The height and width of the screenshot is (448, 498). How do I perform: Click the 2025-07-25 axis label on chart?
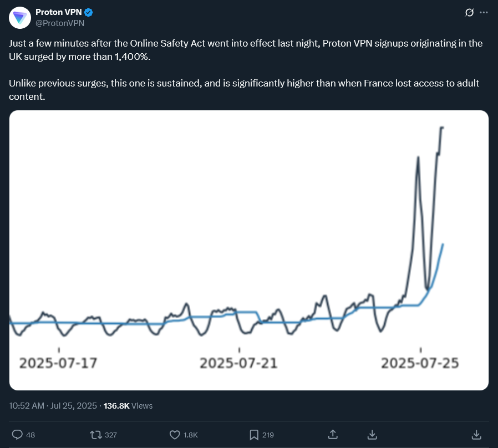tap(420, 363)
